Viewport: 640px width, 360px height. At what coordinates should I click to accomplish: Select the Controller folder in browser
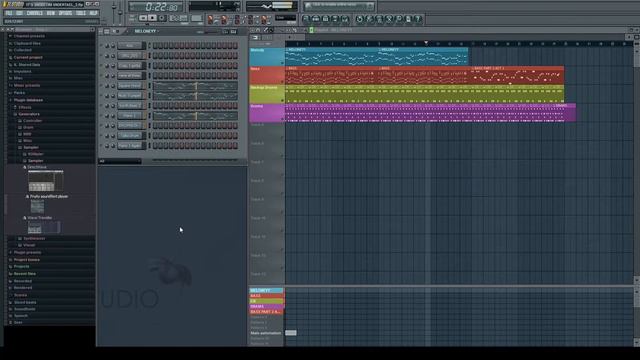click(x=32, y=121)
